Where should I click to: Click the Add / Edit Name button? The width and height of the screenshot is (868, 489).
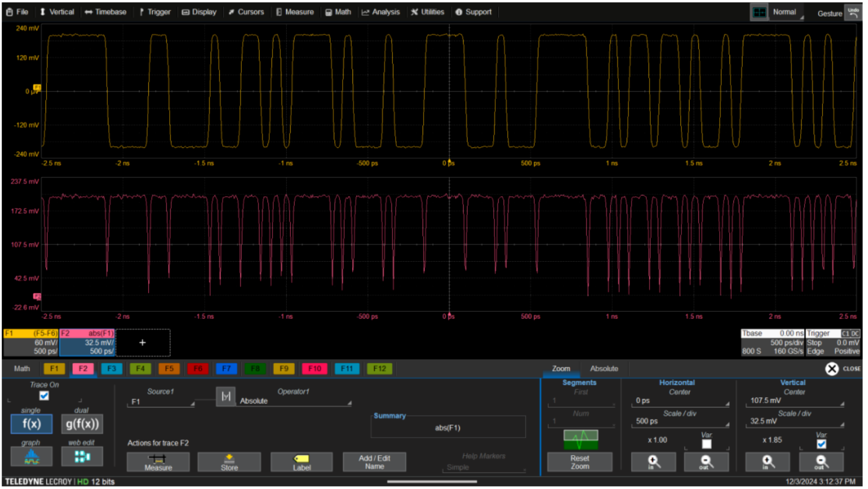374,462
